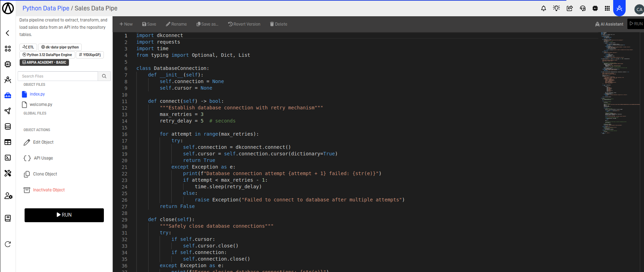The image size is (644, 272).
Task: Open the CA user avatar menu
Action: click(639, 9)
